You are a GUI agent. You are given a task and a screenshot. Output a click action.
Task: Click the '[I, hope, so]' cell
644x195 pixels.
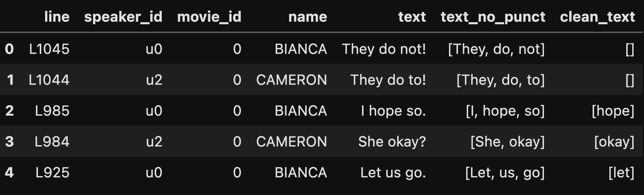[505, 111]
